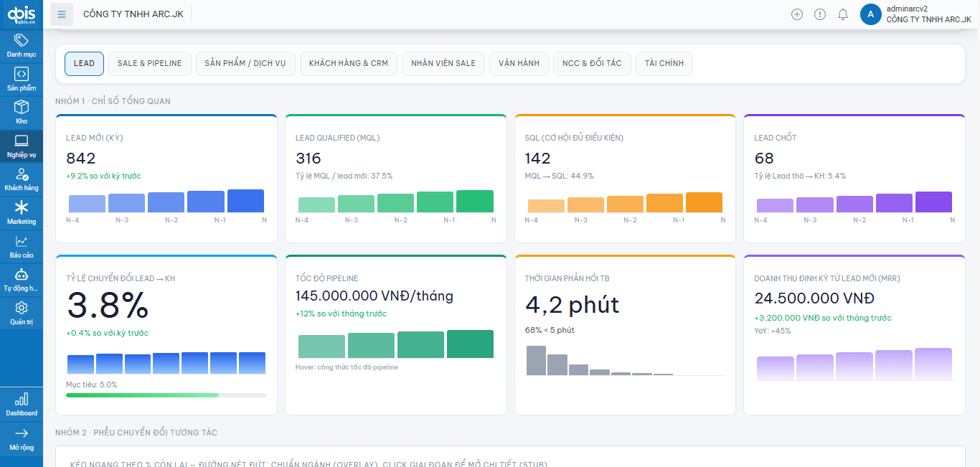Screen dimensions: 980x467
Task: Toggle the hamburger menu button
Action: pyautogui.click(x=62, y=14)
